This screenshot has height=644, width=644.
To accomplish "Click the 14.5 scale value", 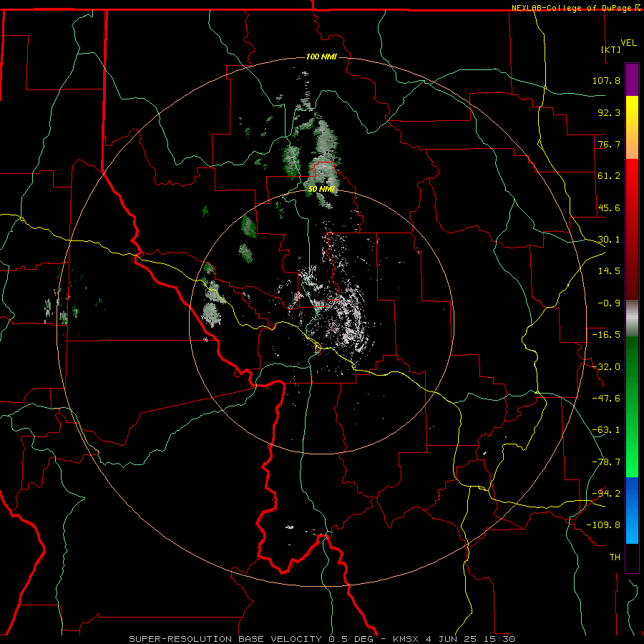I will pyautogui.click(x=609, y=271).
